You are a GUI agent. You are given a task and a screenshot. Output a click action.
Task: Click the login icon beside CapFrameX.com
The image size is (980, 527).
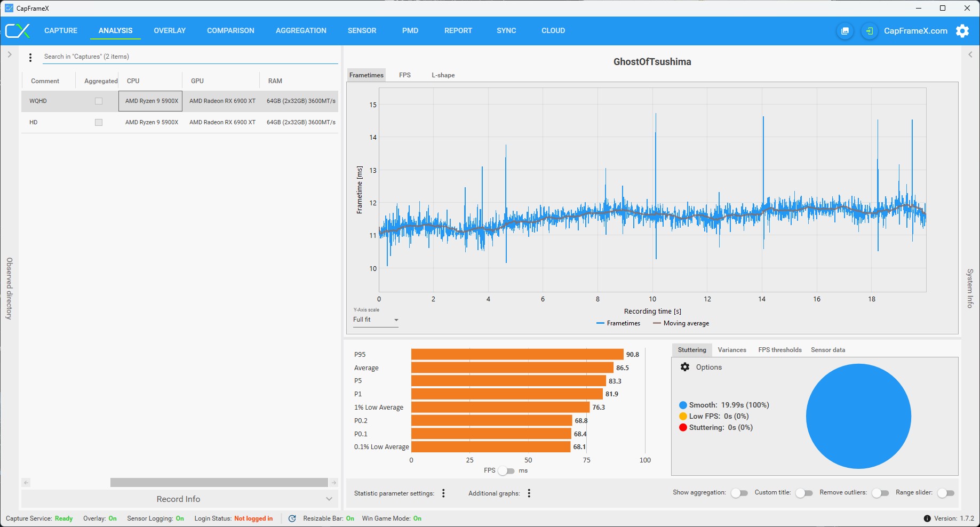point(870,31)
